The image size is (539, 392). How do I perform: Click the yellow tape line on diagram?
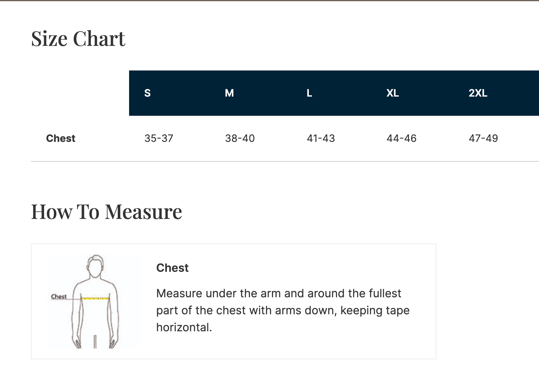coord(95,298)
